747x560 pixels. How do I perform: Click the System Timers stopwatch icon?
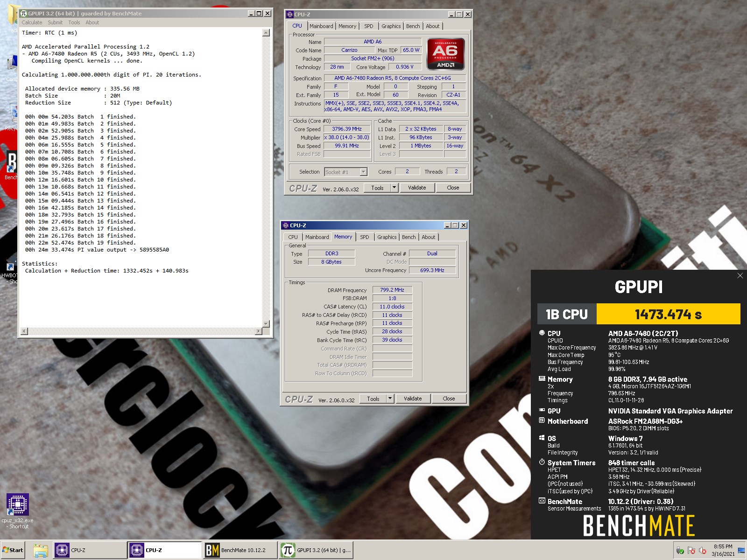pyautogui.click(x=542, y=462)
